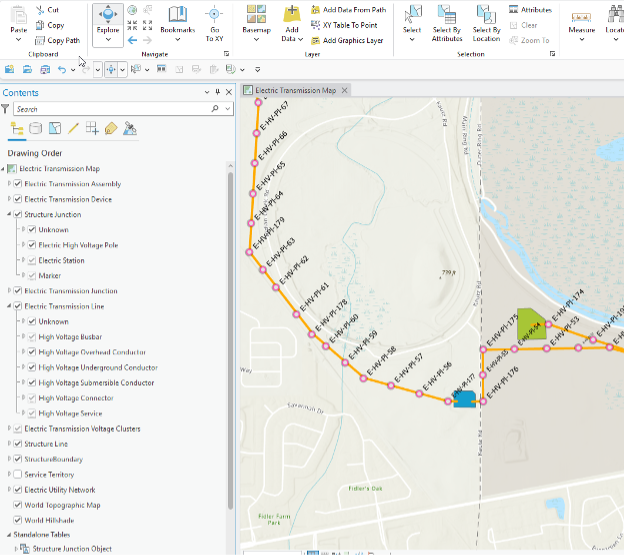Image resolution: width=624 pixels, height=556 pixels.
Task: Switch to List By Selection view
Action: [55, 129]
